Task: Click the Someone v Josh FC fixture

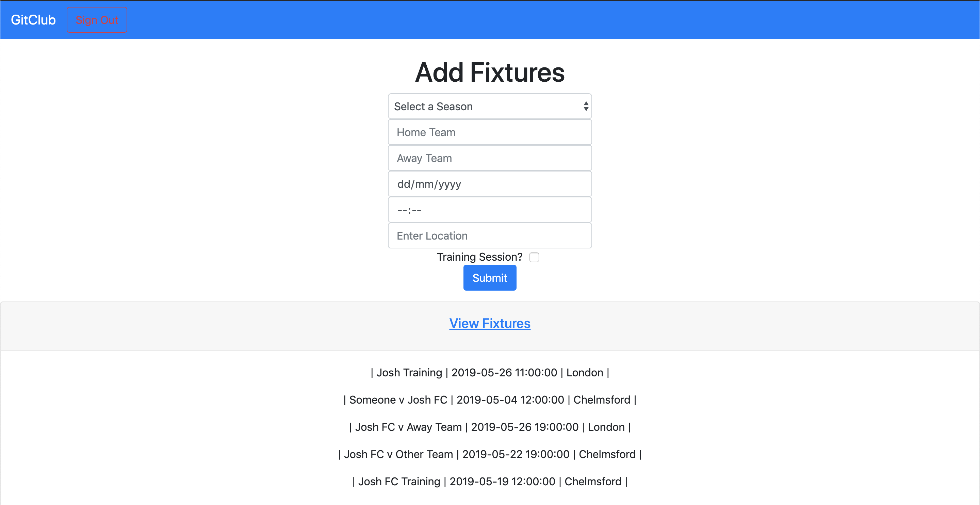Action: [x=490, y=400]
